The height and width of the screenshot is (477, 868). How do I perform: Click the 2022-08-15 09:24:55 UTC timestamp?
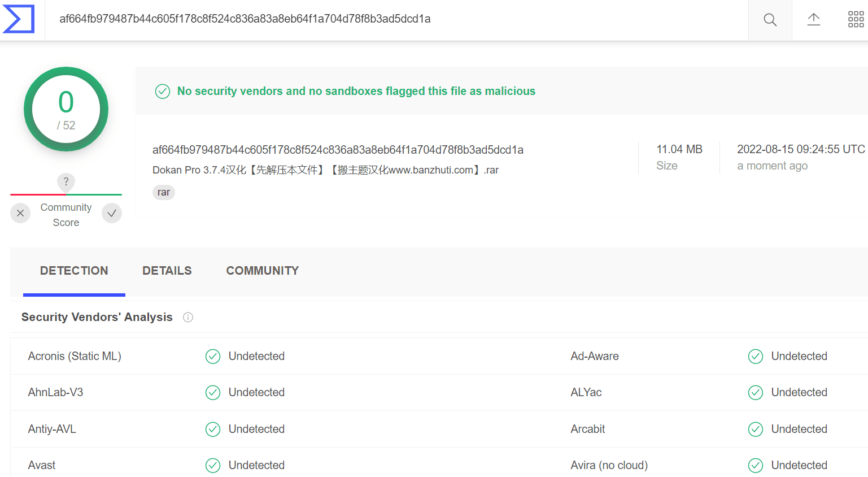click(x=801, y=149)
